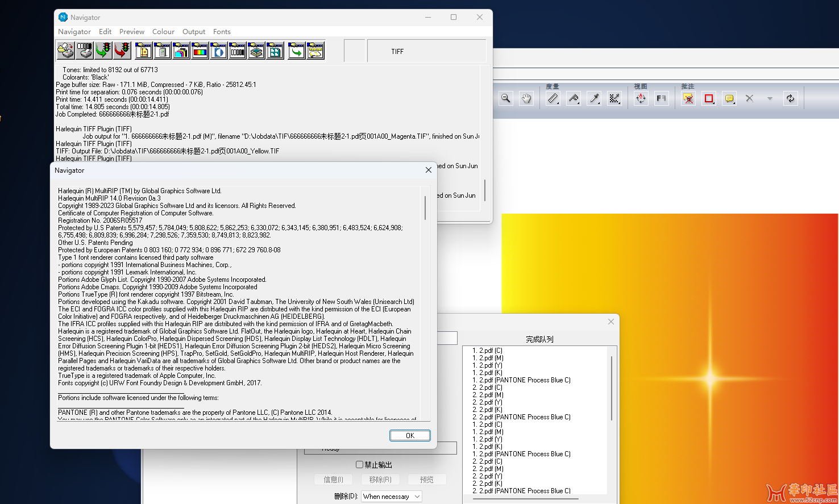
Task: Select the red rectangle annotation tool
Action: 709,98
